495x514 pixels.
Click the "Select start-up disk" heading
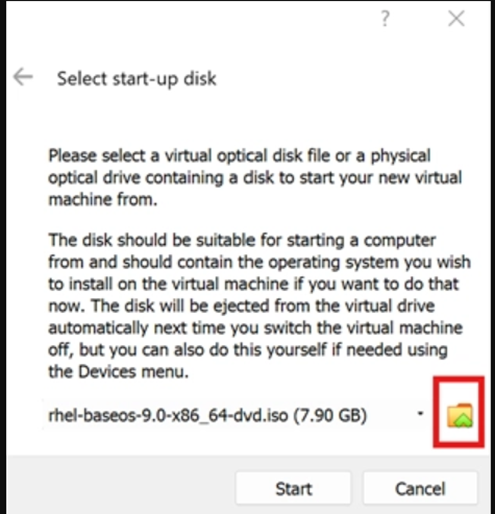137,79
